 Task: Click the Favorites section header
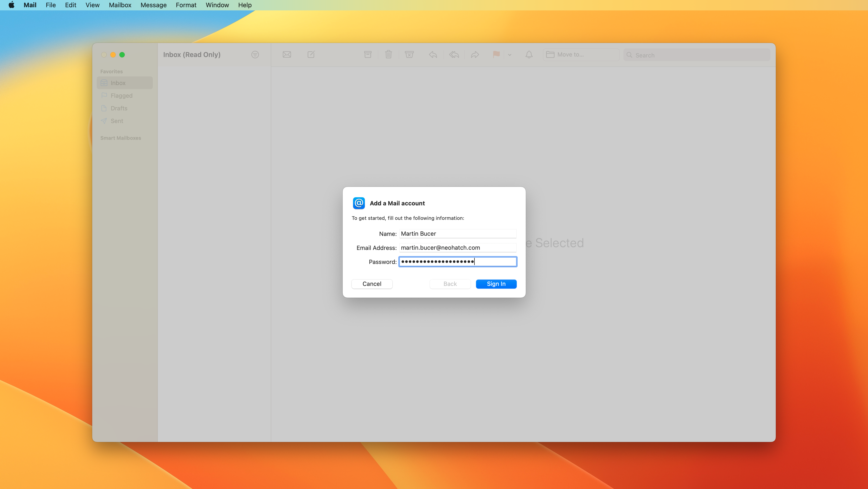(x=111, y=71)
